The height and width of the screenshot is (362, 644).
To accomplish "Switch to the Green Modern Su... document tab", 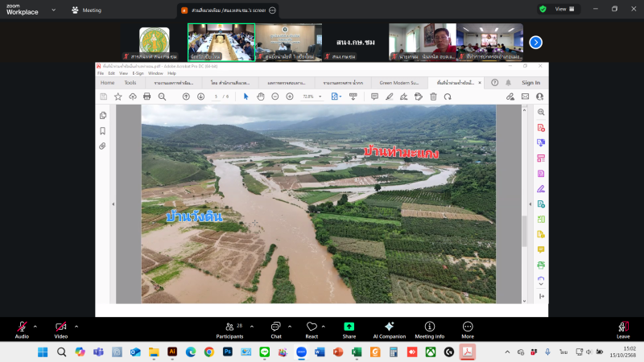I will tap(400, 83).
